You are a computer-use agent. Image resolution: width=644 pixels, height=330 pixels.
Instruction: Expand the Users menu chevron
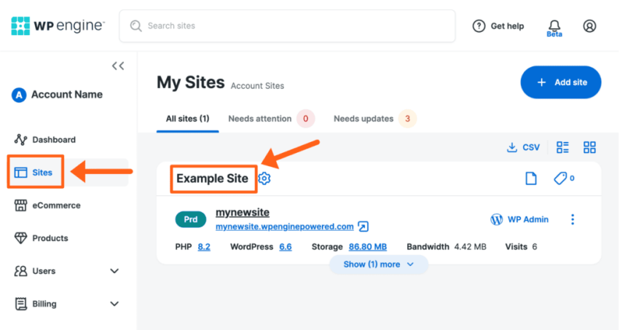(x=114, y=271)
